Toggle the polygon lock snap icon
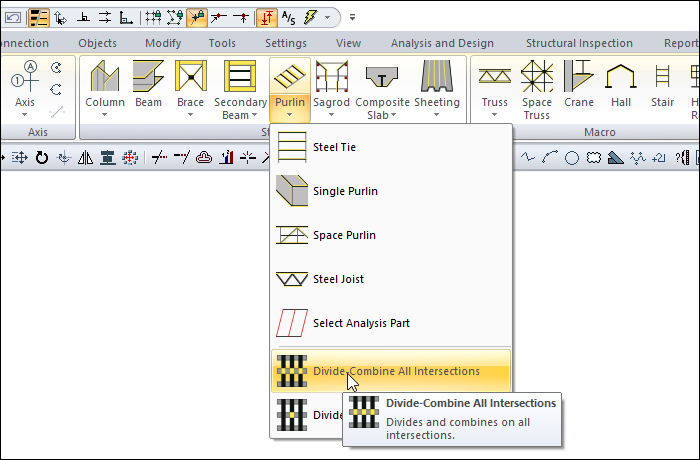700x460 pixels. pos(175,18)
